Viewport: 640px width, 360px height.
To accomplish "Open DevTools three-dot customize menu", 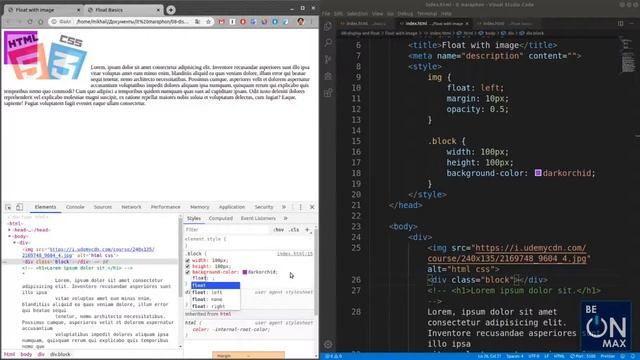I will [x=301, y=207].
